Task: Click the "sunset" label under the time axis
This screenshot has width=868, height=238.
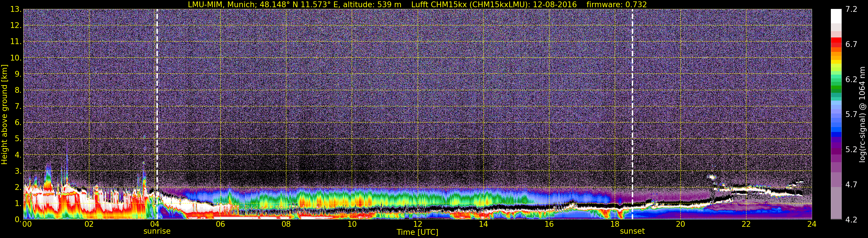Action: coord(632,231)
